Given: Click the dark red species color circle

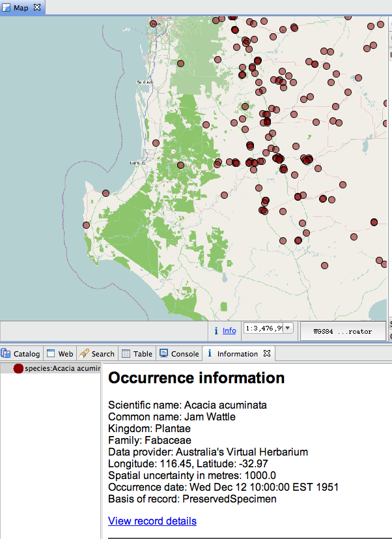Looking at the screenshot, I should (18, 369).
